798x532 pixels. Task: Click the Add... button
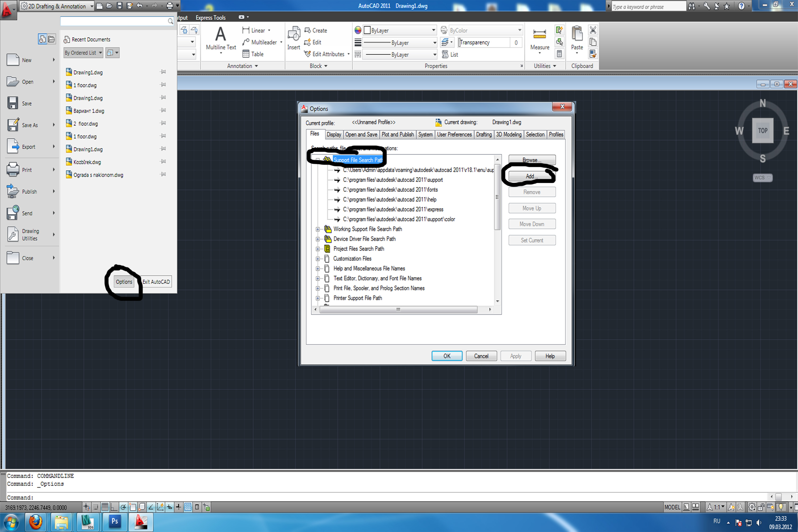[531, 176]
